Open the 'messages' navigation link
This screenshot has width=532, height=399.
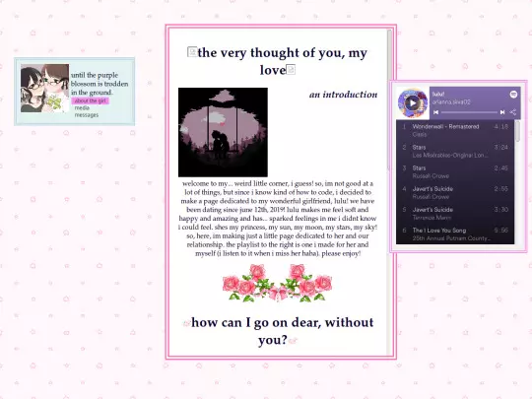(x=87, y=115)
